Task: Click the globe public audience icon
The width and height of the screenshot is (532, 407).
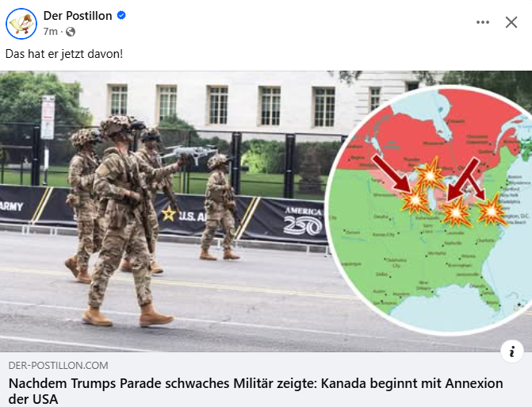Action: (x=71, y=32)
